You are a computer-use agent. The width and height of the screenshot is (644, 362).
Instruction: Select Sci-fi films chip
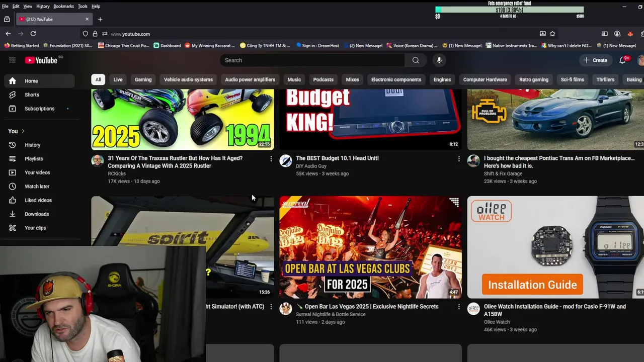click(573, 79)
